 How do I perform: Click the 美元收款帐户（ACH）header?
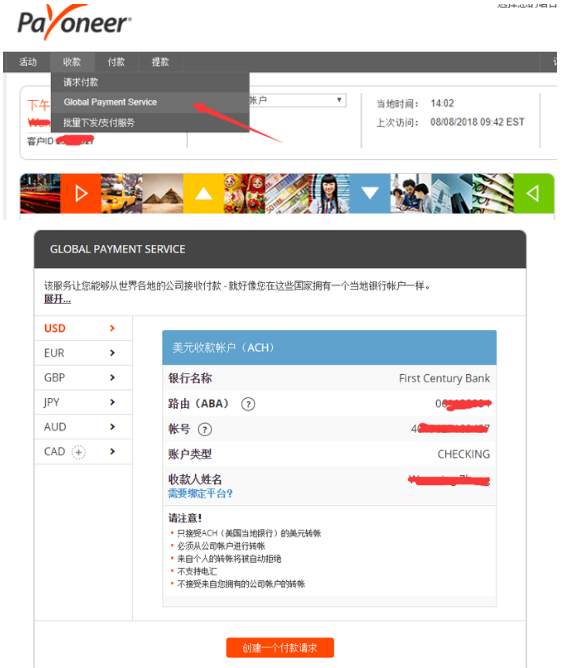[329, 348]
